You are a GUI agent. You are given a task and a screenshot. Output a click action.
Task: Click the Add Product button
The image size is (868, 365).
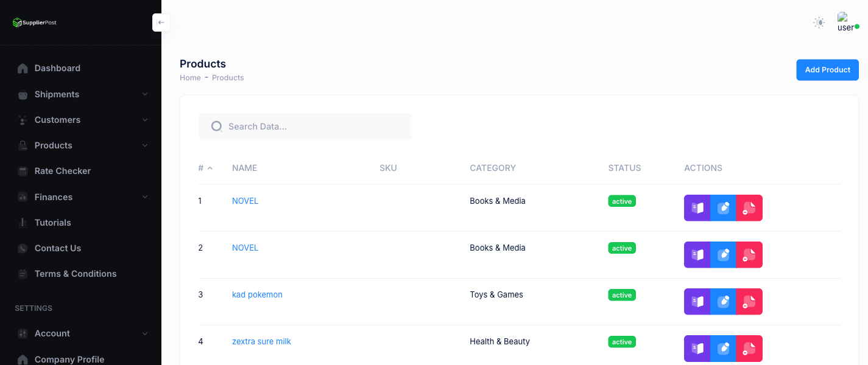coord(827,69)
